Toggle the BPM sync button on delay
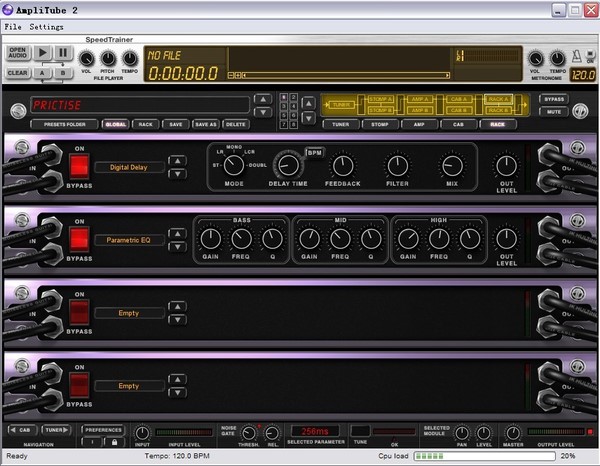The height and width of the screenshot is (466, 600). pos(314,153)
